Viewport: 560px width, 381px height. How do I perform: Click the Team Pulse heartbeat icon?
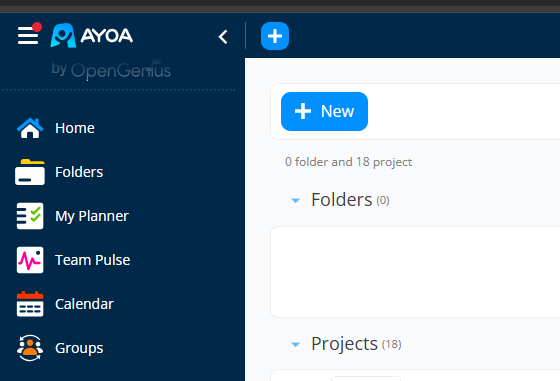[30, 260]
